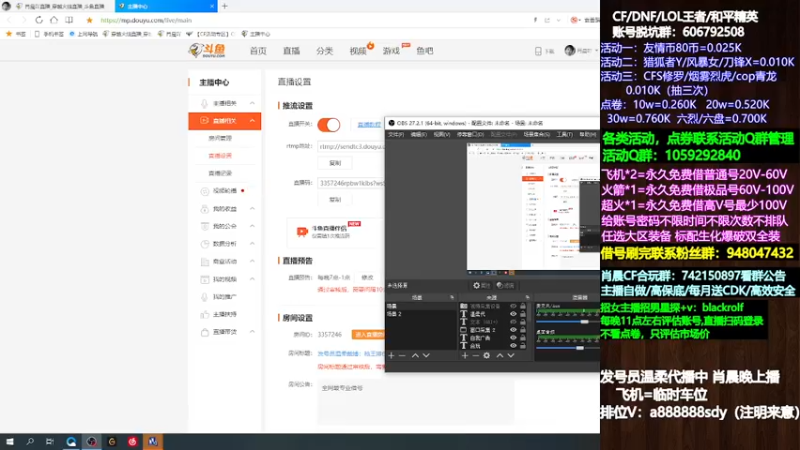Open 场景集合(S) menu in OBS
This screenshot has width=800, height=450.
click(x=536, y=135)
